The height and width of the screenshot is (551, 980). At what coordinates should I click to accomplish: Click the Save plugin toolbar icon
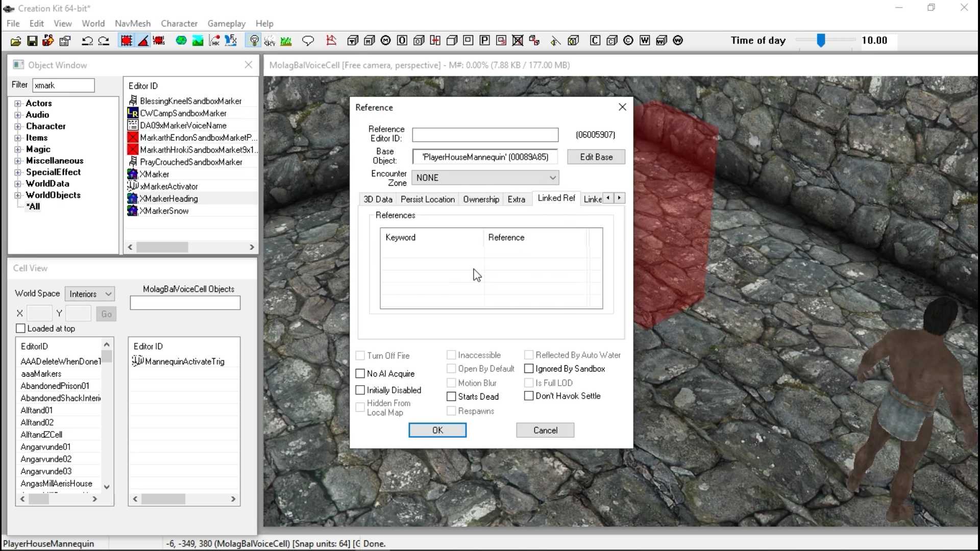click(x=32, y=41)
